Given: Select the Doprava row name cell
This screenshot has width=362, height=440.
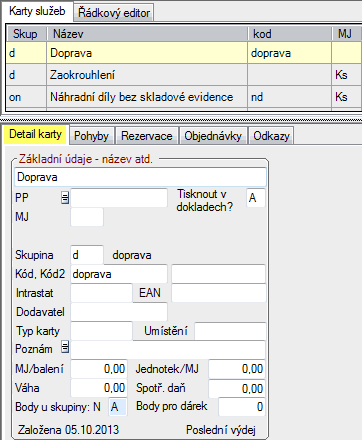Looking at the screenshot, I should pyautogui.click(x=147, y=53).
